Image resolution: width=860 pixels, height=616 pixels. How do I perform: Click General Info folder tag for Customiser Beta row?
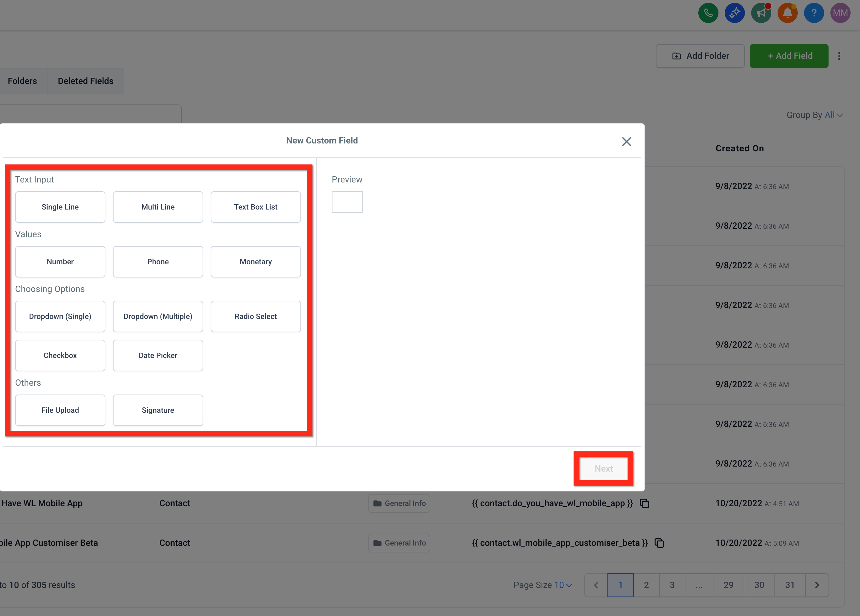pos(399,543)
